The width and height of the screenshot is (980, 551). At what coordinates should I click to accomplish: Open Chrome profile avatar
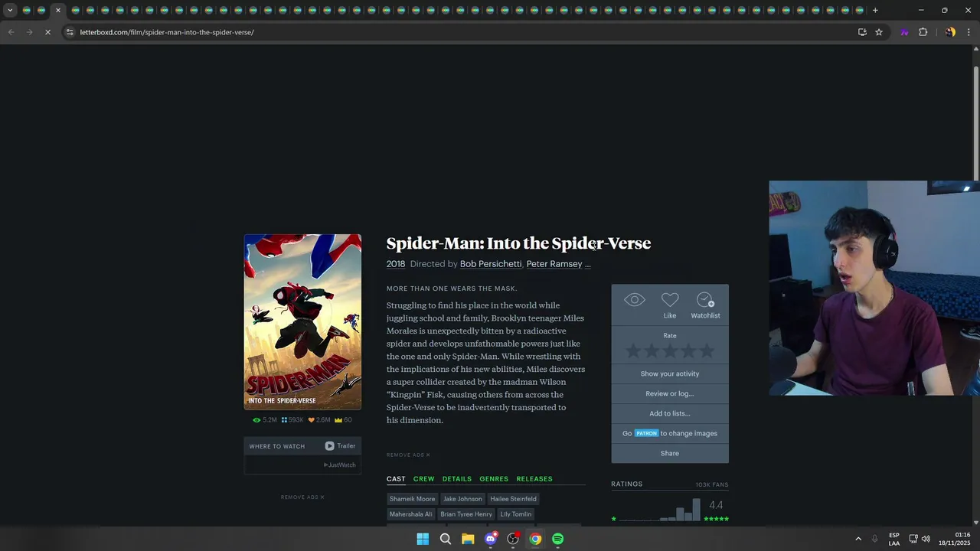(950, 32)
